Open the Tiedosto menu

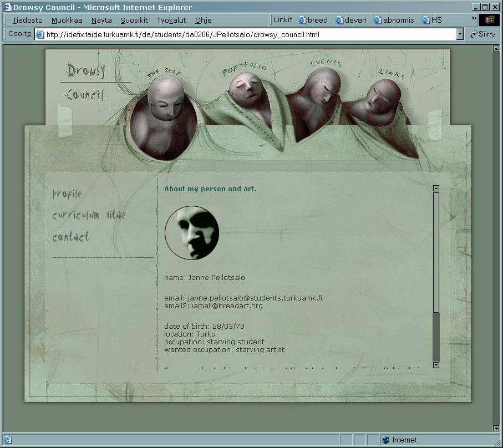[x=27, y=20]
